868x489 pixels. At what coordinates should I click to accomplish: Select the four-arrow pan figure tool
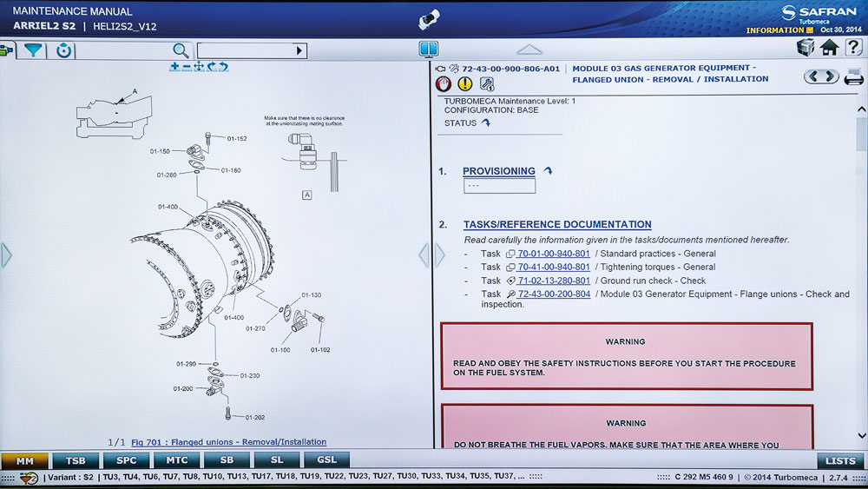pos(199,67)
